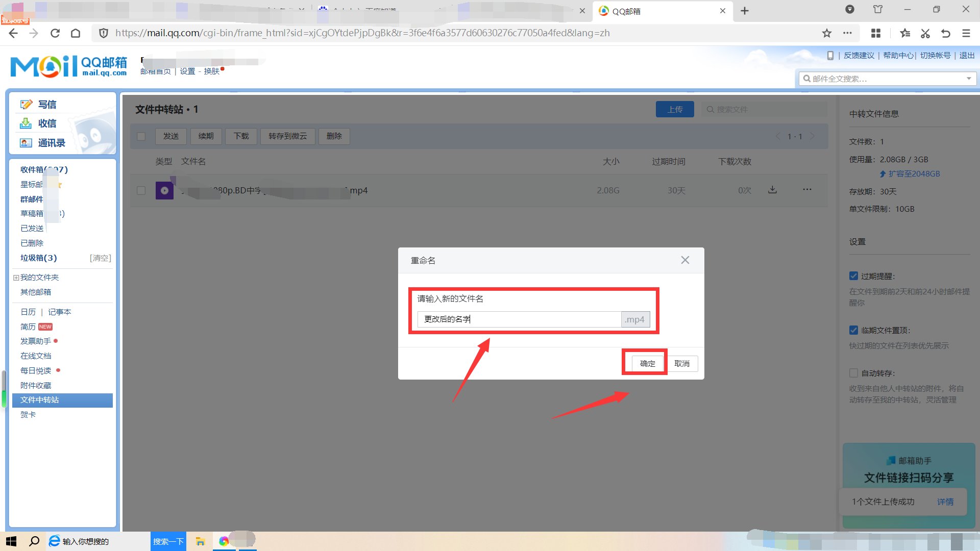The height and width of the screenshot is (551, 980).
Task: Open the three-dots more options menu
Action: tap(807, 190)
